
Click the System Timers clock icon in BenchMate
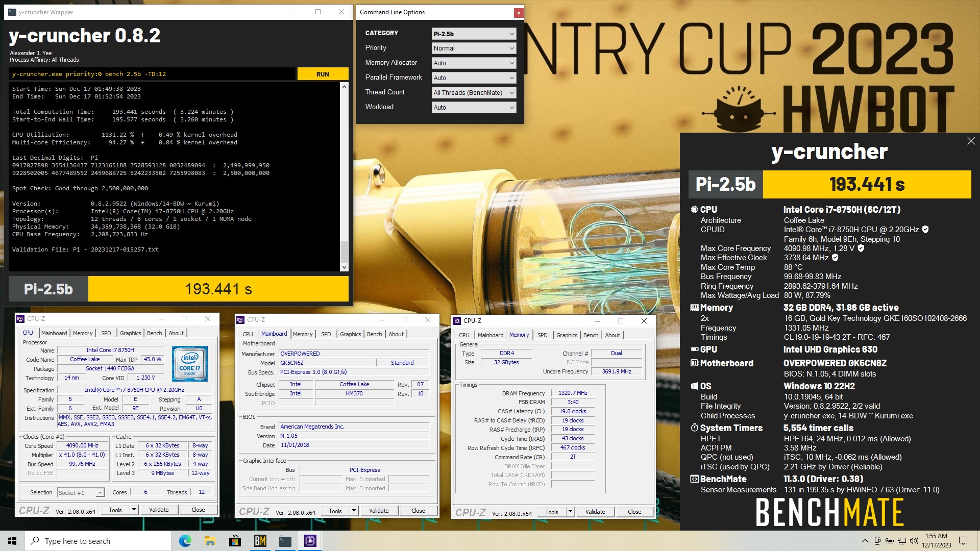tap(694, 428)
